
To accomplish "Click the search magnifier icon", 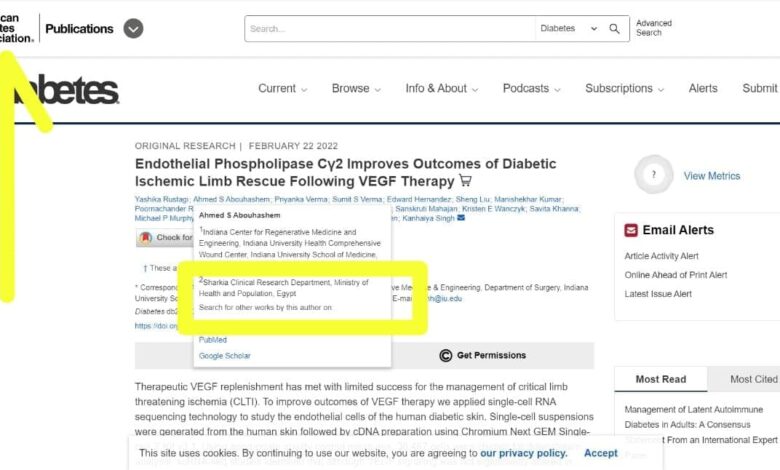I will pyautogui.click(x=615, y=29).
